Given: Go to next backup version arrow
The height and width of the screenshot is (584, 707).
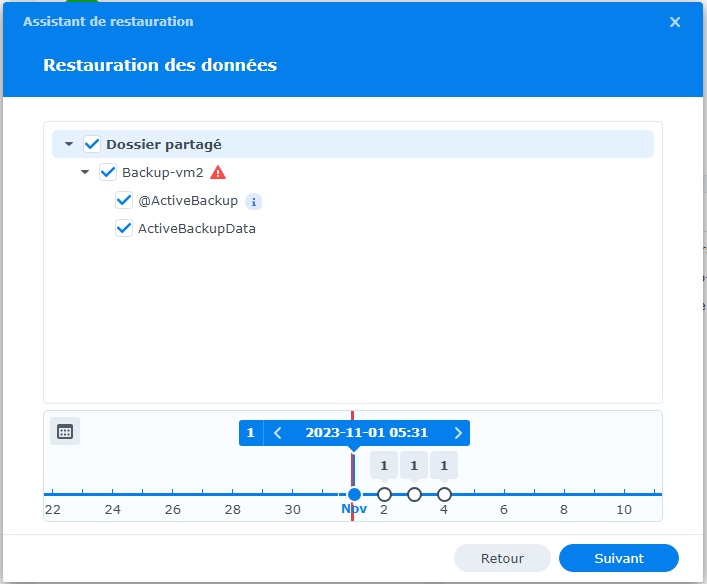Looking at the screenshot, I should [458, 433].
